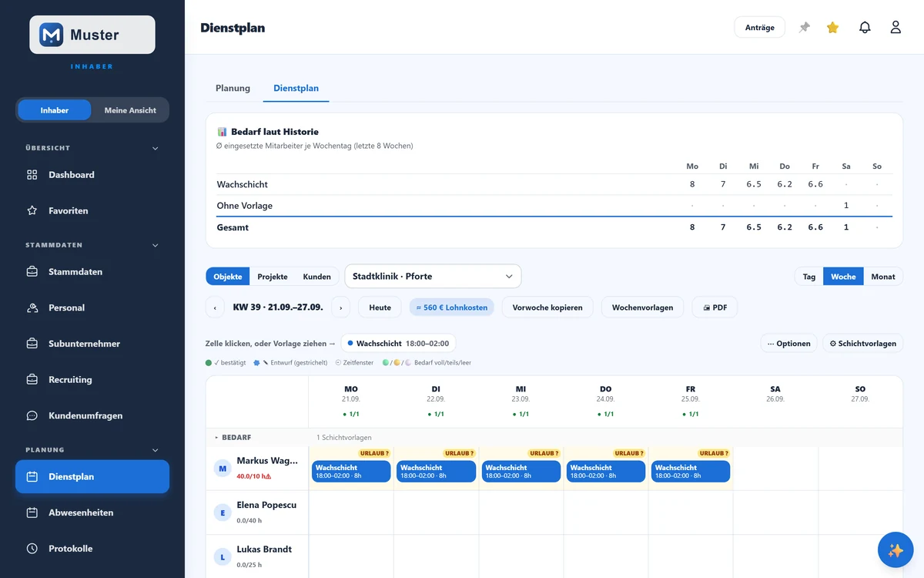
Task: Click the Kundenumfragen chat bubble icon
Action: pos(32,415)
